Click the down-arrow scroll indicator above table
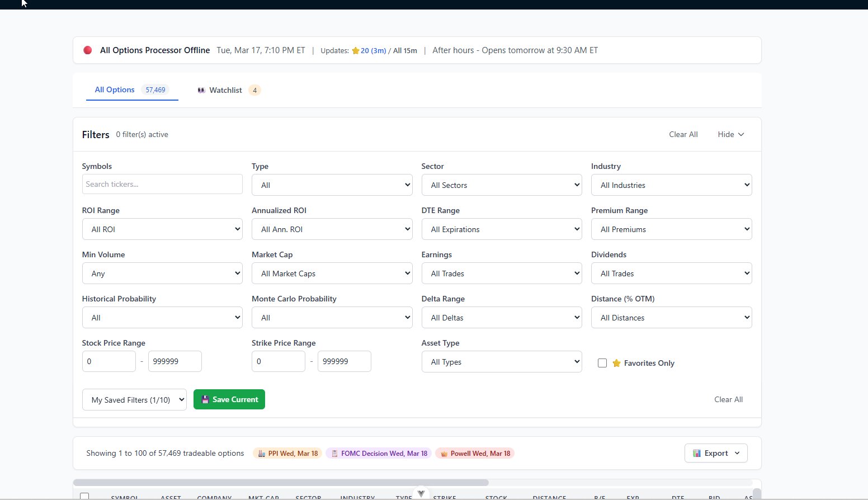This screenshot has width=868, height=500. [x=421, y=493]
